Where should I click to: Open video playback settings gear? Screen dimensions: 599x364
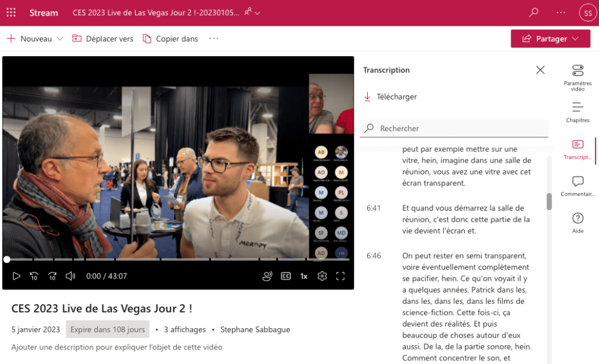[x=322, y=276]
